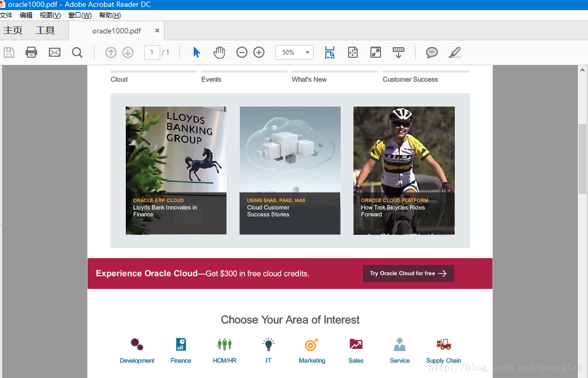Click the scrollbar up arrow

pos(582,70)
